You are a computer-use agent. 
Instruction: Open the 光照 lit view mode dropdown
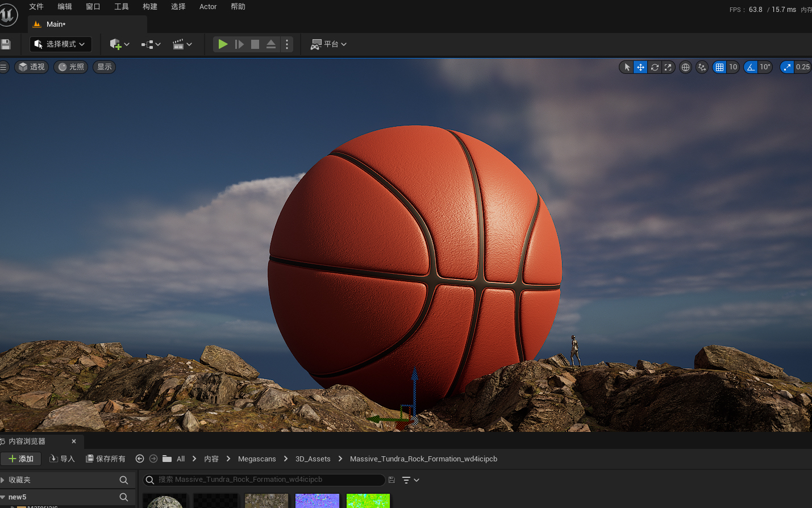(x=70, y=67)
